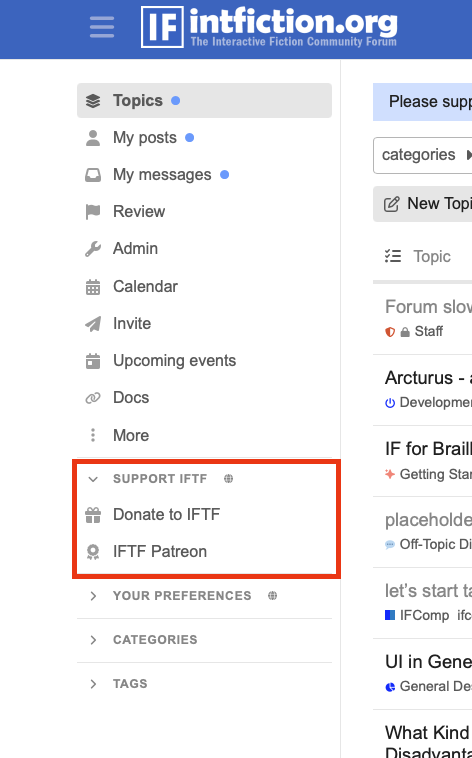Click the wrench Admin icon
Screen dimensions: 472x758
(x=93, y=248)
